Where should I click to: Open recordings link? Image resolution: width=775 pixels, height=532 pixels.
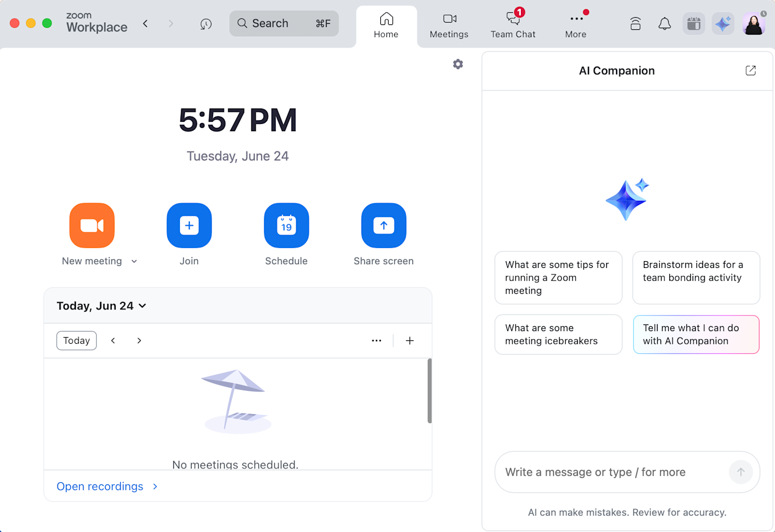tap(100, 486)
